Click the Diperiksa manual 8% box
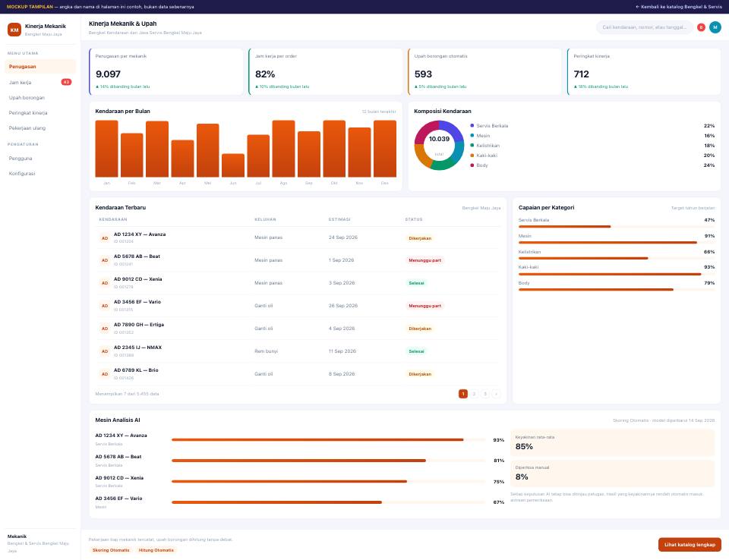Viewport: 729px width, 560px height. click(x=612, y=473)
